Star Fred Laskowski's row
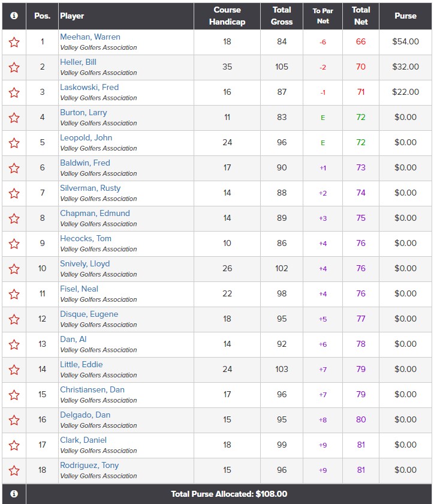This screenshot has width=434, height=504. click(x=14, y=92)
